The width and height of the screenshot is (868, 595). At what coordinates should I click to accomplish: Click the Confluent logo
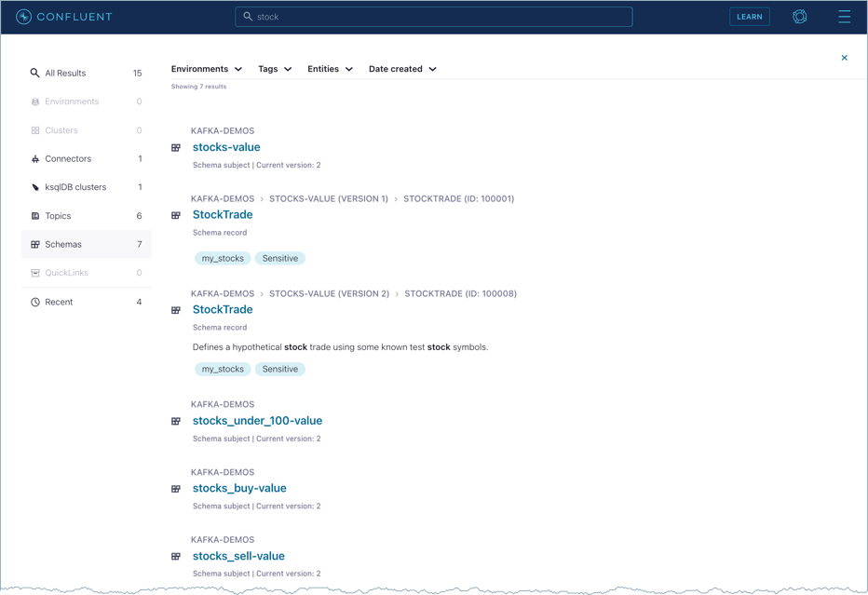tap(64, 17)
